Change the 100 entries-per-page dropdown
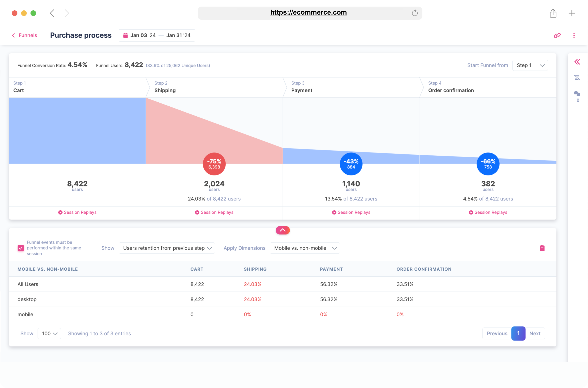This screenshot has width=588, height=388. (49, 333)
